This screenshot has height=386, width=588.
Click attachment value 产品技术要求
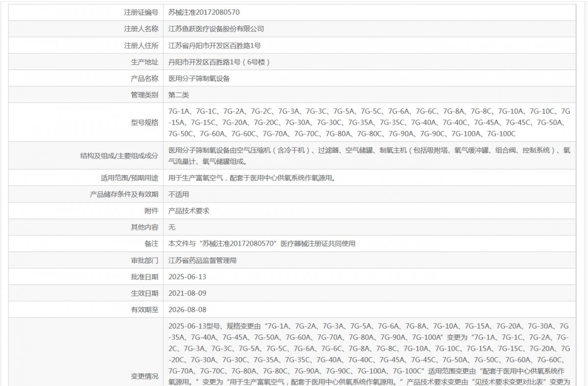click(x=189, y=211)
